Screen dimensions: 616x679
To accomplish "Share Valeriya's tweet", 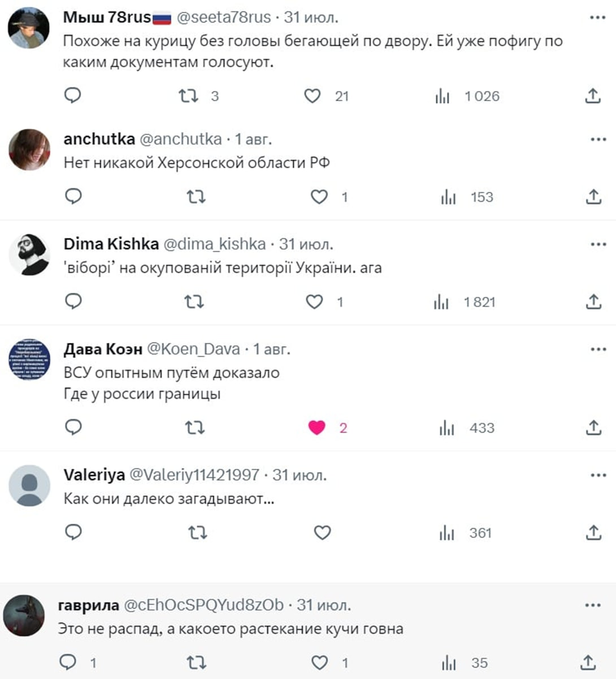I will point(593,532).
